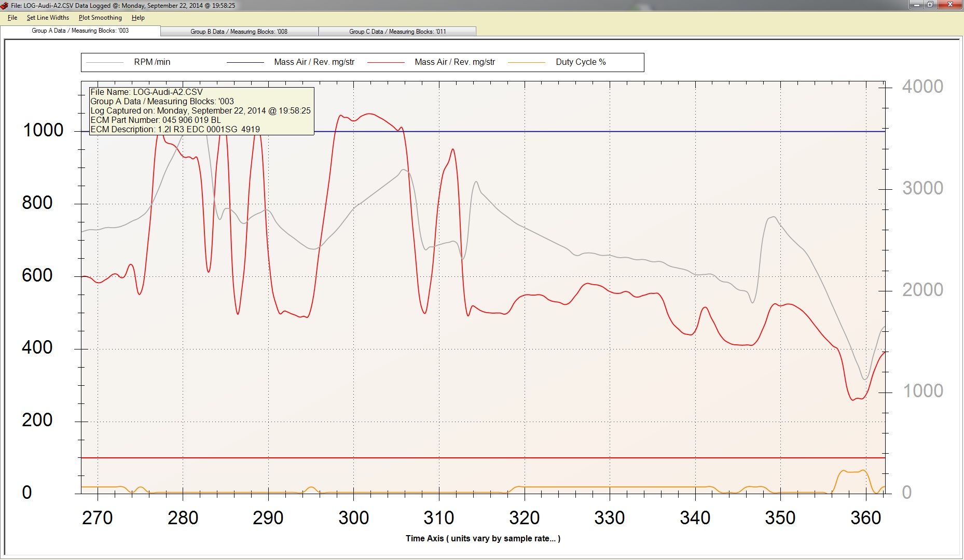Click the yellow log file info box

[x=201, y=111]
